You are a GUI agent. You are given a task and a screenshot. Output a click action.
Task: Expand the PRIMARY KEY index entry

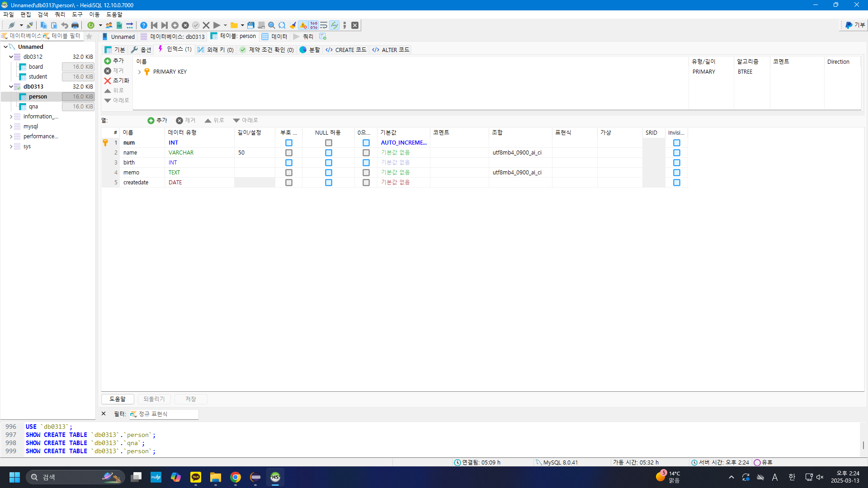click(x=139, y=72)
